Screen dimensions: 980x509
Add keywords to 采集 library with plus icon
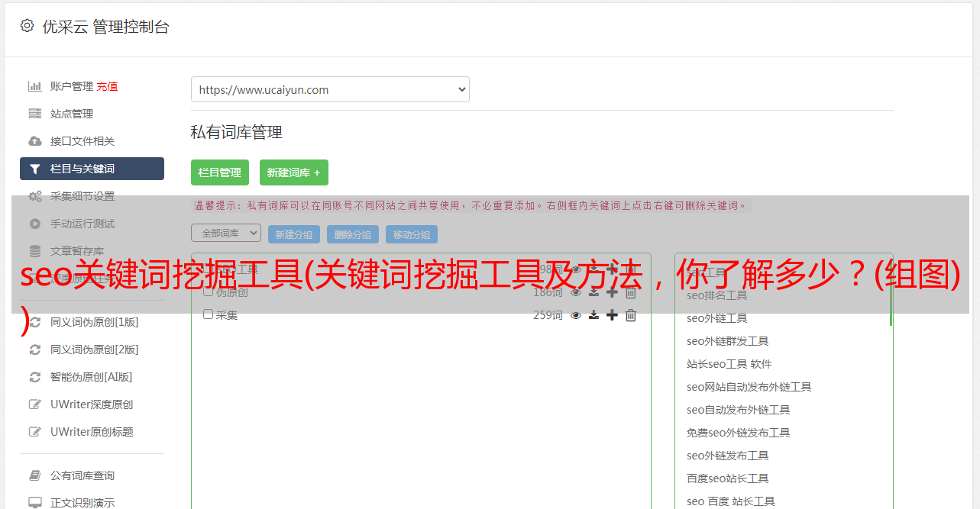coord(612,315)
